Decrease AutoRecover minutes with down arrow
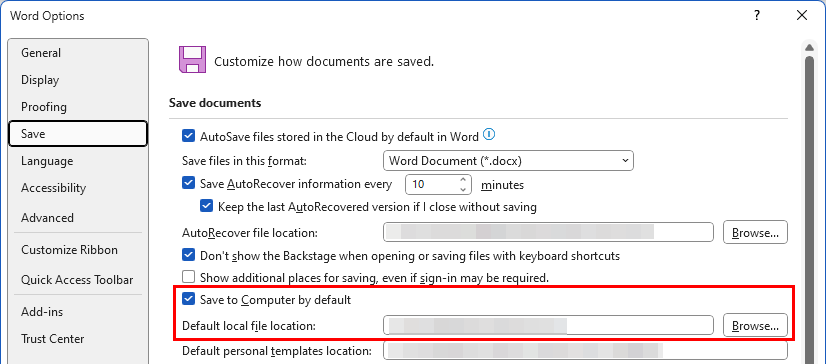The height and width of the screenshot is (364, 826). (x=463, y=189)
